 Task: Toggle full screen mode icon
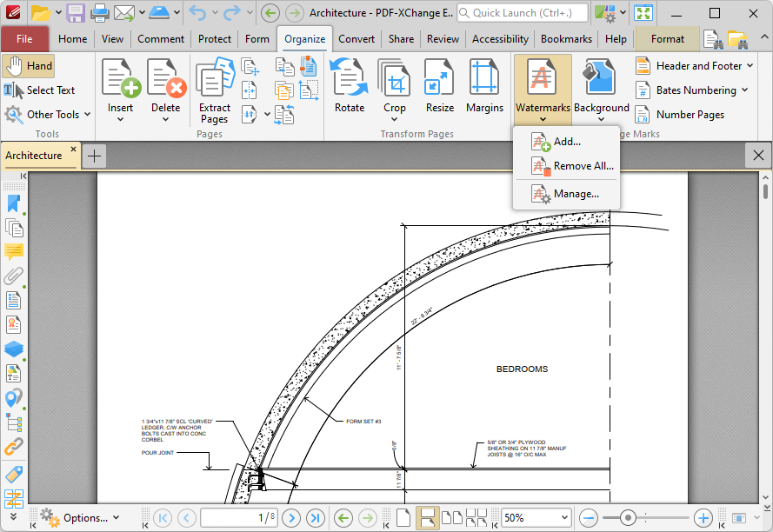(643, 13)
